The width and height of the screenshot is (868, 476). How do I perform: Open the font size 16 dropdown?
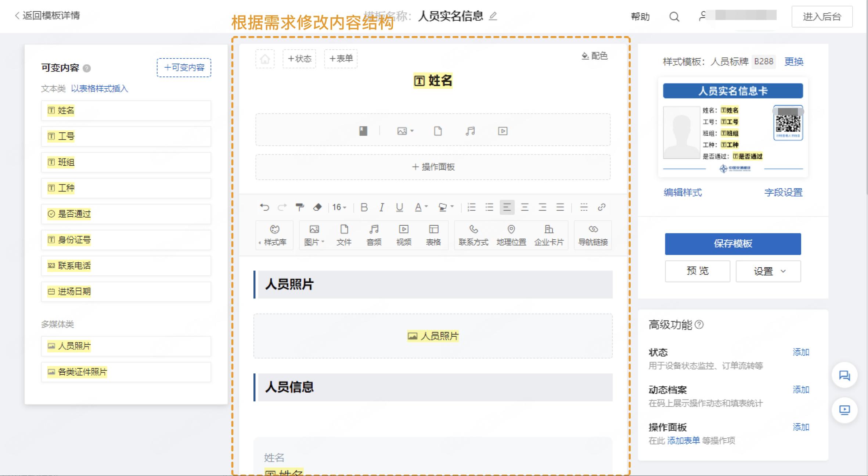[338, 207]
